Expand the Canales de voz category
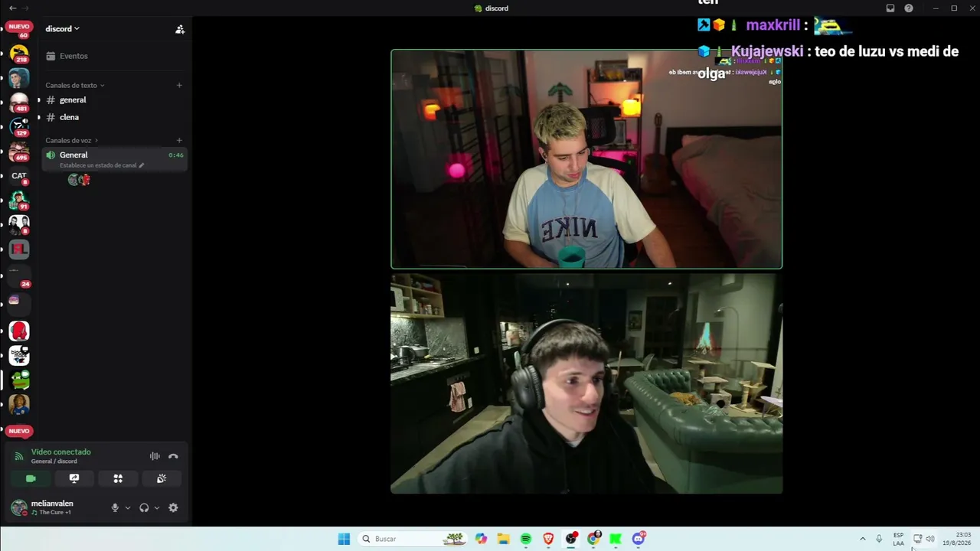Image resolution: width=980 pixels, height=551 pixels. tap(72, 140)
